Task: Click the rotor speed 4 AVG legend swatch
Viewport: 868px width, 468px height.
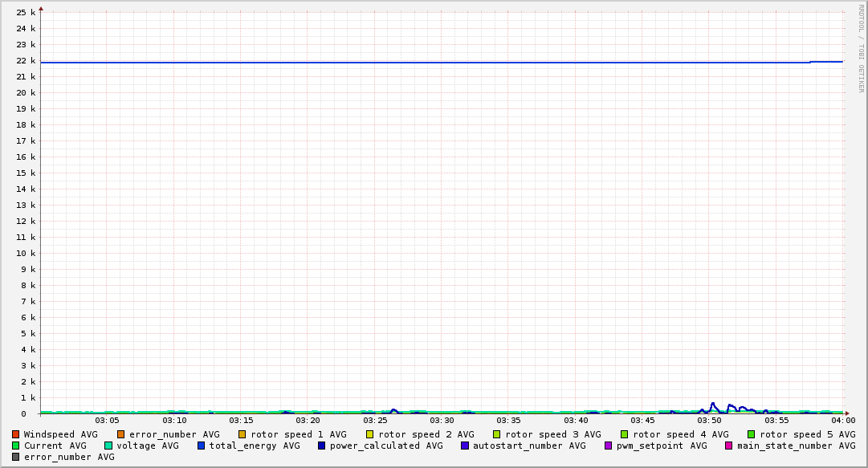Action: [625, 434]
